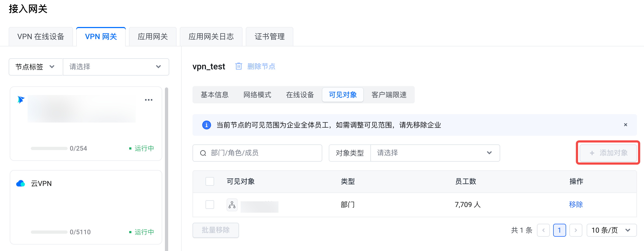This screenshot has height=251, width=644.
Task: Focus the 部门/角色/成员 search field
Action: coord(262,153)
